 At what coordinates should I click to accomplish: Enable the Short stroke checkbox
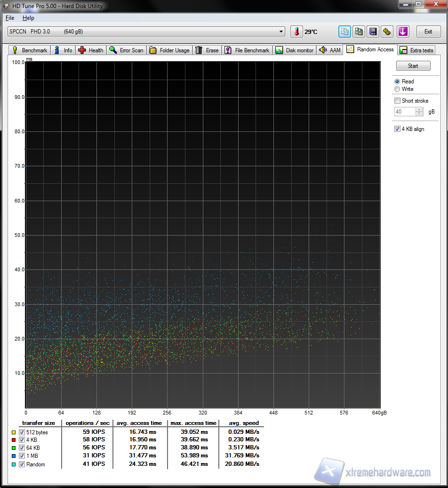[x=398, y=101]
